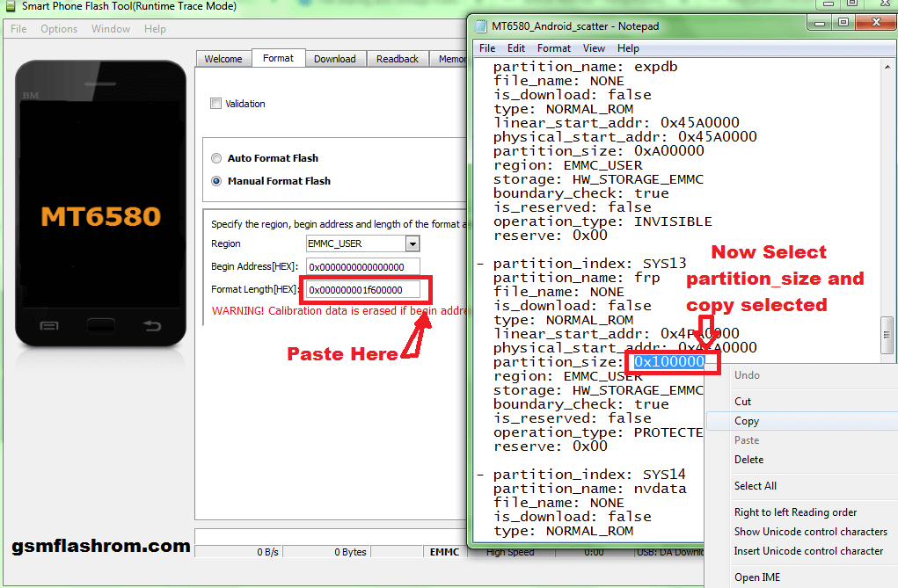Click the 'linear_start_addr: 0x45A0000' line
The image size is (898, 588).
tap(617, 123)
